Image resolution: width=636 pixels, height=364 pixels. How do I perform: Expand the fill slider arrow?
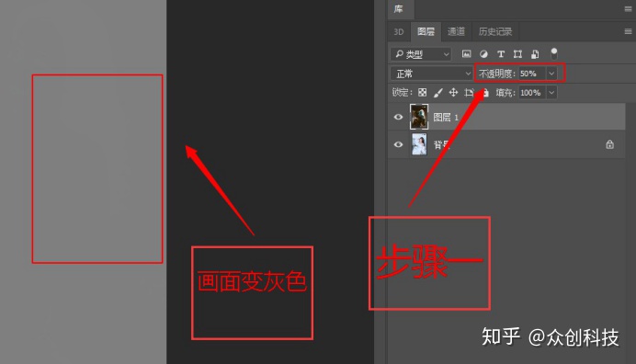point(551,93)
